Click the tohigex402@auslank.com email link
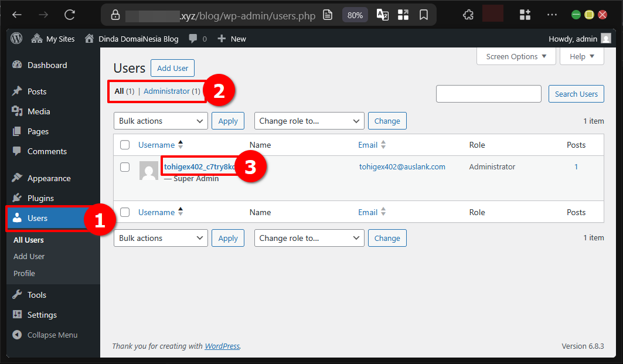This screenshot has width=623, height=364. 402,166
